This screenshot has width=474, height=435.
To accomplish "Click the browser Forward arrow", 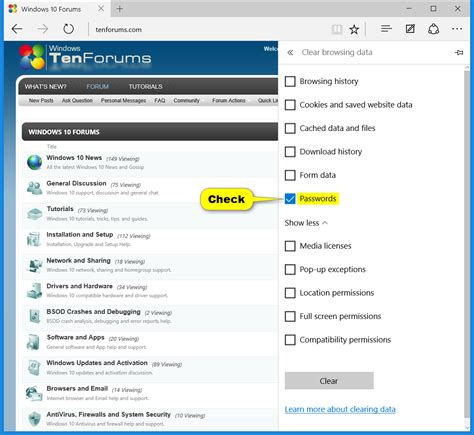I will [x=43, y=29].
